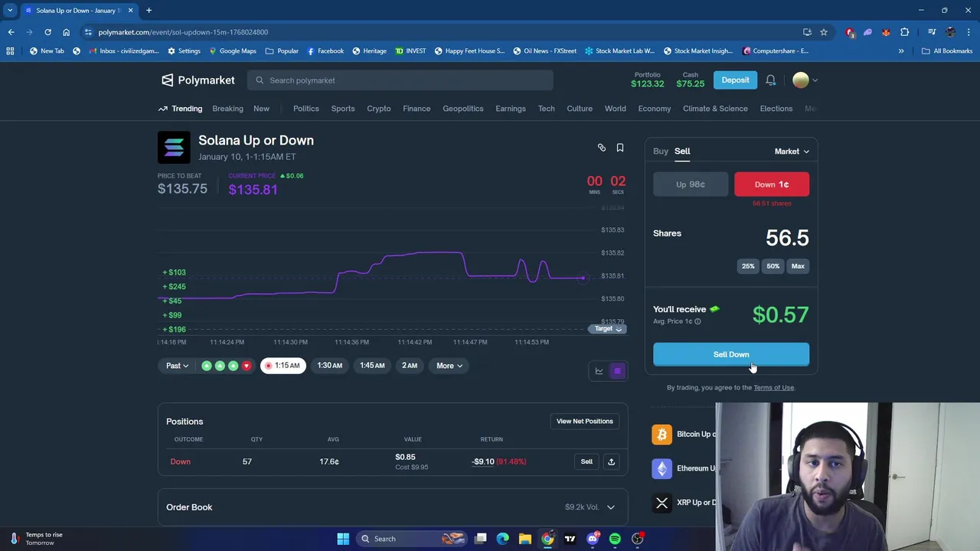Open the Politics category
Viewport: 980px width, 551px height.
(306, 109)
